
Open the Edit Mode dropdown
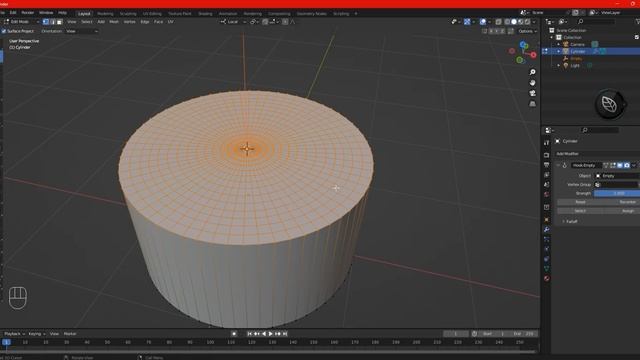[21, 22]
